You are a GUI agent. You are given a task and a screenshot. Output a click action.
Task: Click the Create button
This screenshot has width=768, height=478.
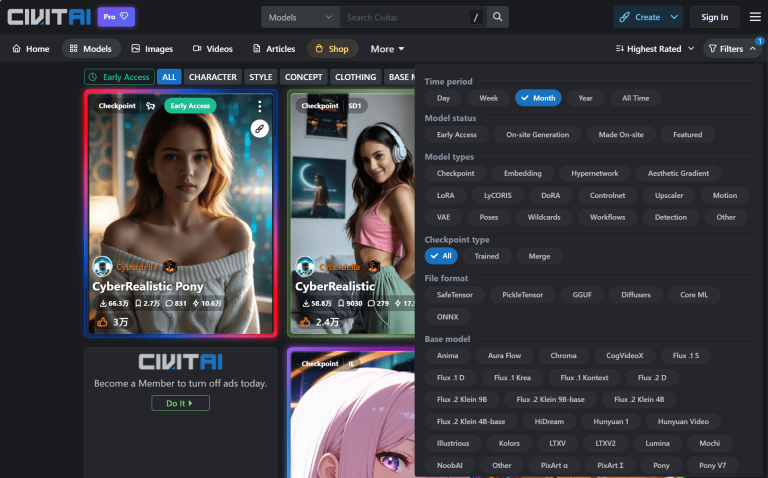tap(641, 17)
